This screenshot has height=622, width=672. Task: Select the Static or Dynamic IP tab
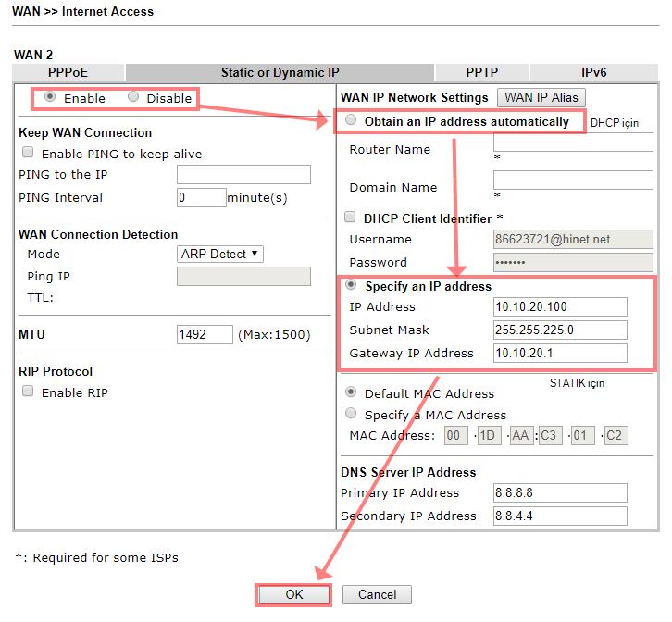[x=280, y=73]
